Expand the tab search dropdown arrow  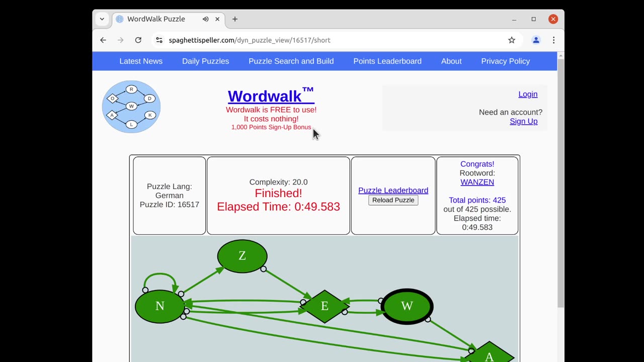click(x=102, y=19)
